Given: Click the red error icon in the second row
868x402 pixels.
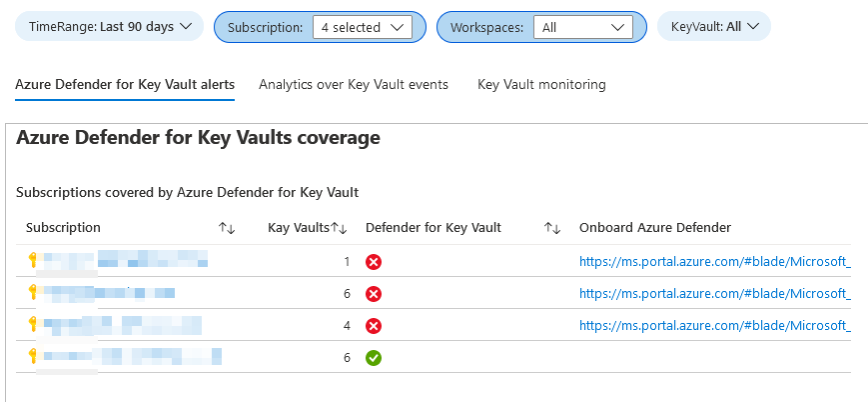Looking at the screenshot, I should 374,294.
